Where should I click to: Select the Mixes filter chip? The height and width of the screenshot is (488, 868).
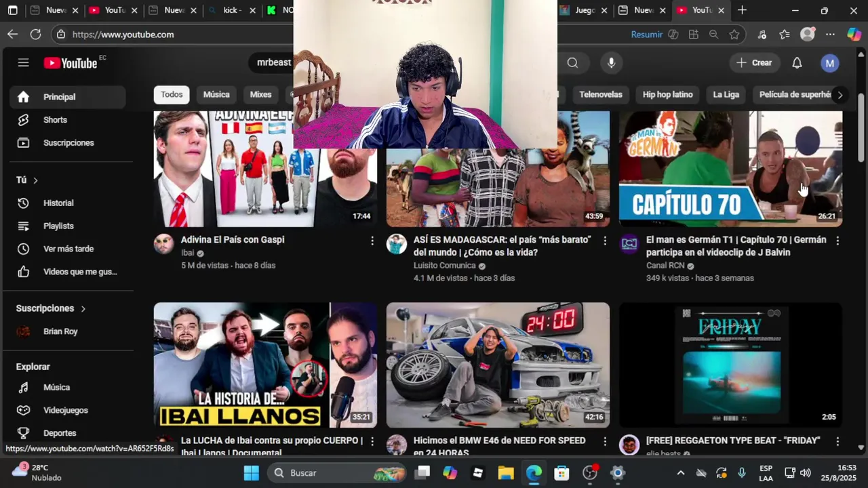(x=260, y=95)
